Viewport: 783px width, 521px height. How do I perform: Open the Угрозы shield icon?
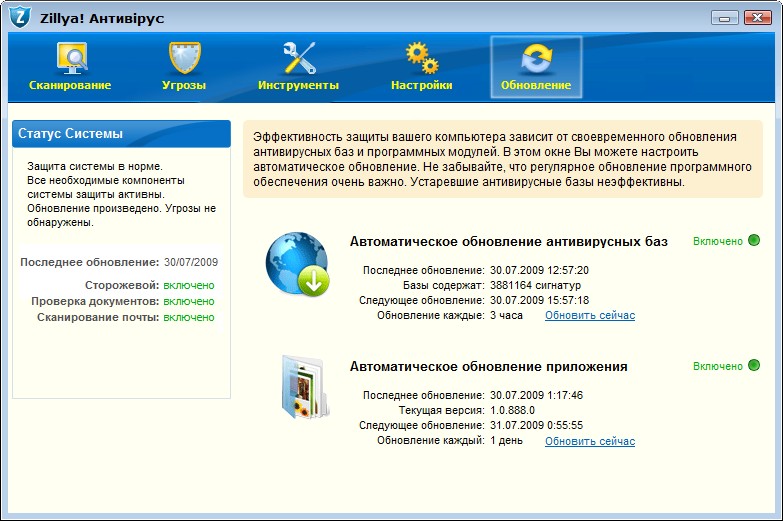185,58
